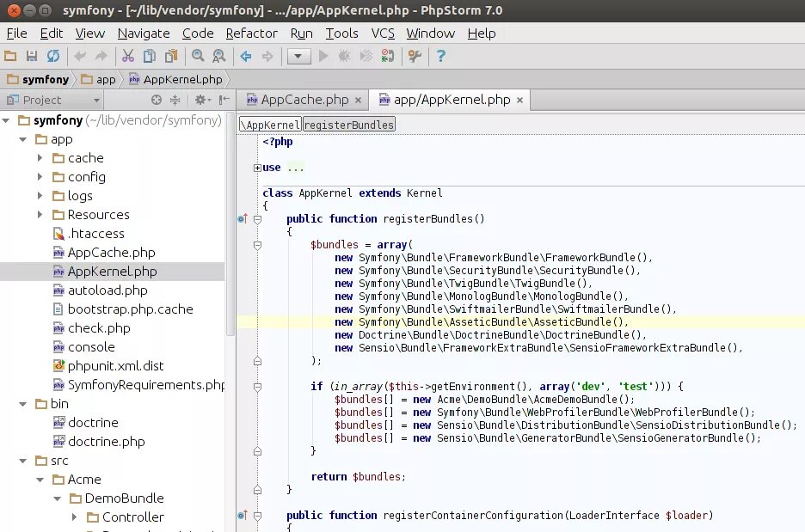
Task: Click the Debug bug icon
Action: 345,56
